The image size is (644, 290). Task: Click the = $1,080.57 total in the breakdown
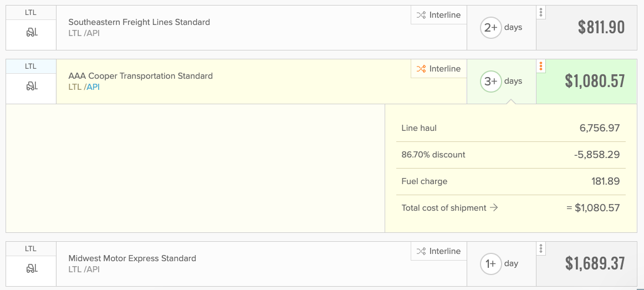[593, 208]
